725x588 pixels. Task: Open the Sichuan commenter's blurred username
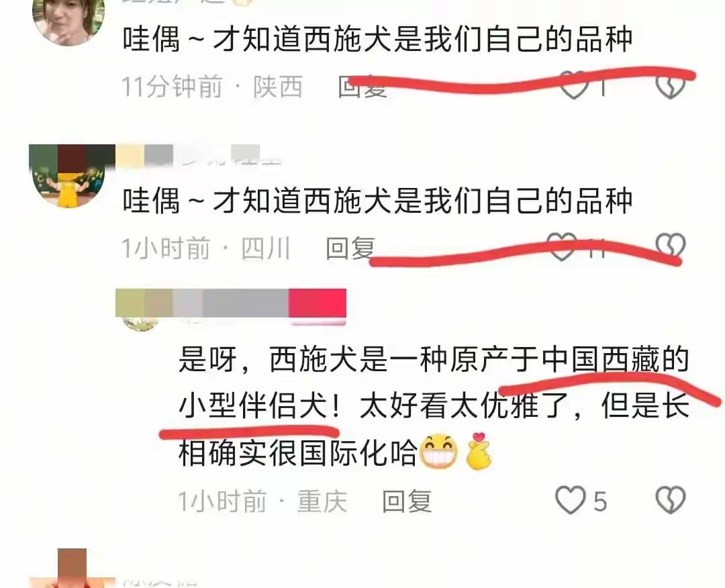tap(199, 155)
